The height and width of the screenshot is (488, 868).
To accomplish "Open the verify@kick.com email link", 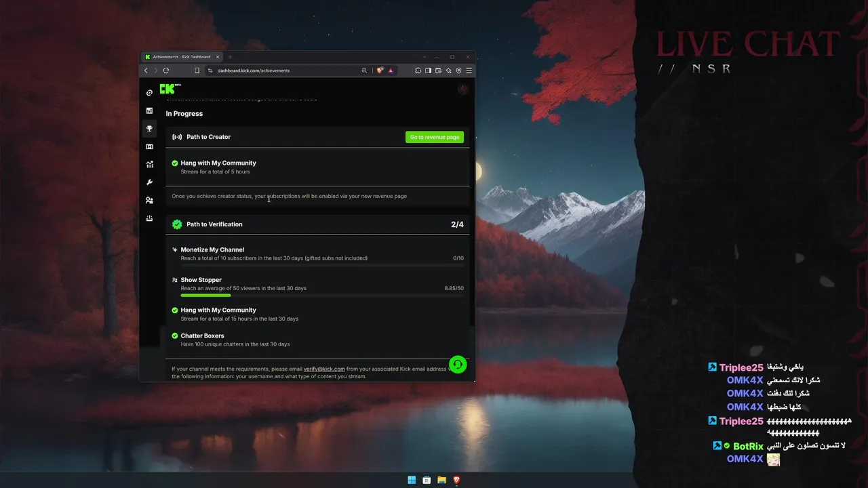I will pos(324,369).
